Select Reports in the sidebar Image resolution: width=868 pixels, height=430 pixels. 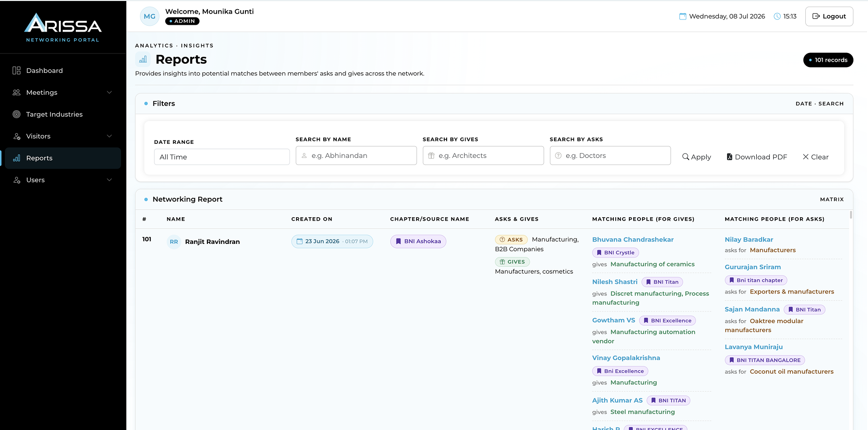point(63,158)
